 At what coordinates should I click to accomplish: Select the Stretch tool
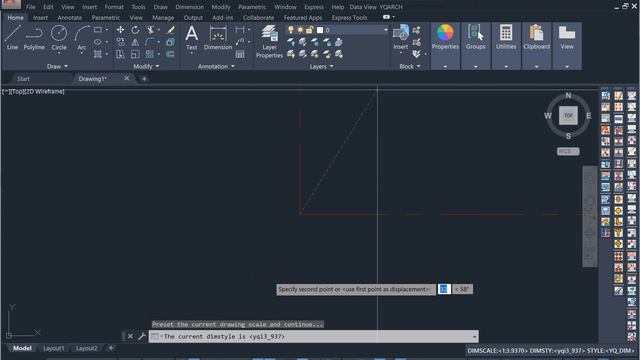120,54
